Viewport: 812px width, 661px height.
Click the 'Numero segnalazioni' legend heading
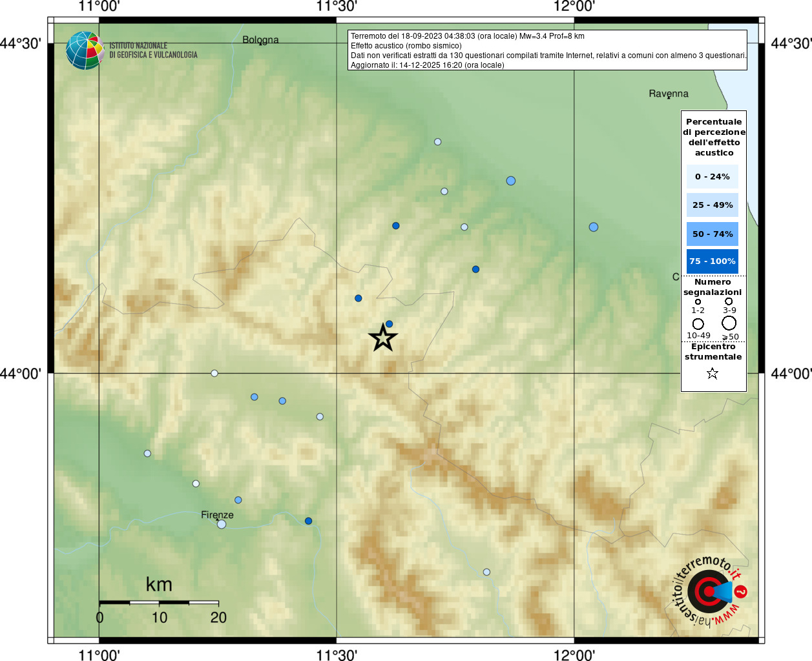pyautogui.click(x=713, y=287)
